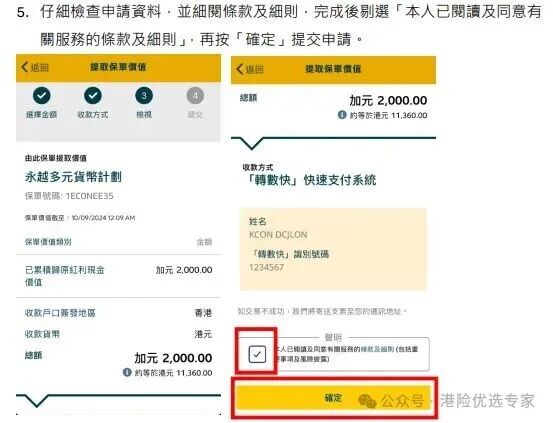Select the completed step 1 checkmark circle
The width and height of the screenshot is (553, 423).
(x=42, y=96)
